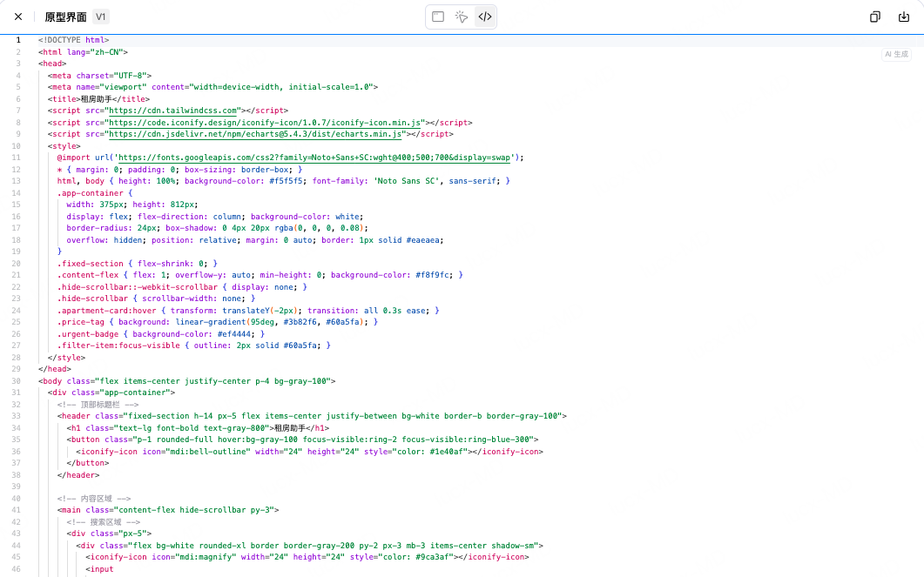This screenshot has width=924, height=577.
Task: Open the iconify-icon.min.js URL link
Action: [x=265, y=123]
